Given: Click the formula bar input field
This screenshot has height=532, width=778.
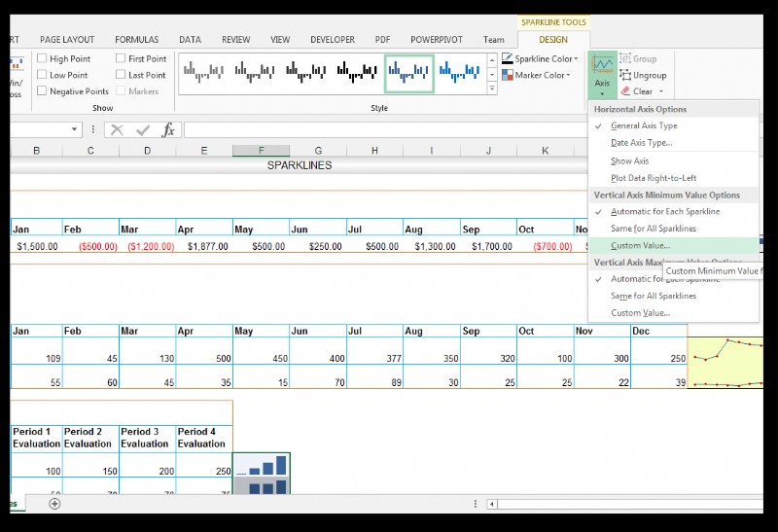Looking at the screenshot, I should tap(389, 129).
